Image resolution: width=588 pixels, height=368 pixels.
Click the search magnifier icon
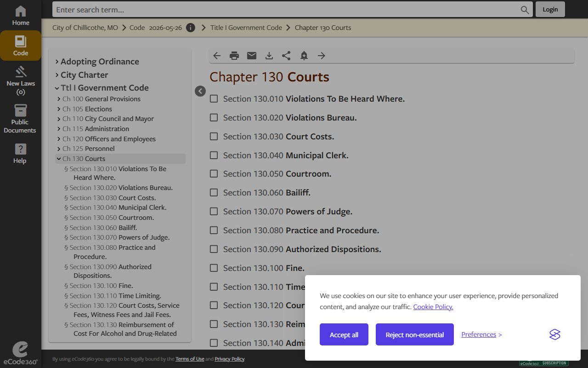point(525,10)
